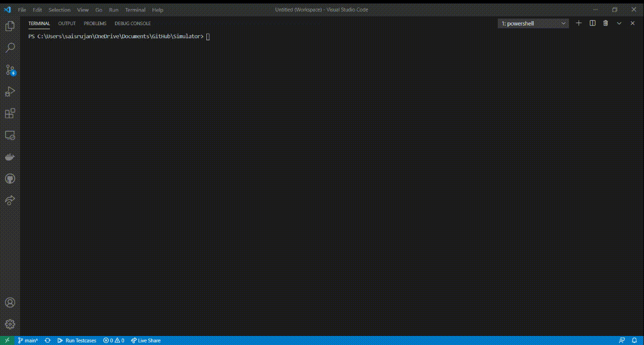644x345 pixels.
Task: Open the powershell terminal dropdown
Action: pyautogui.click(x=533, y=23)
